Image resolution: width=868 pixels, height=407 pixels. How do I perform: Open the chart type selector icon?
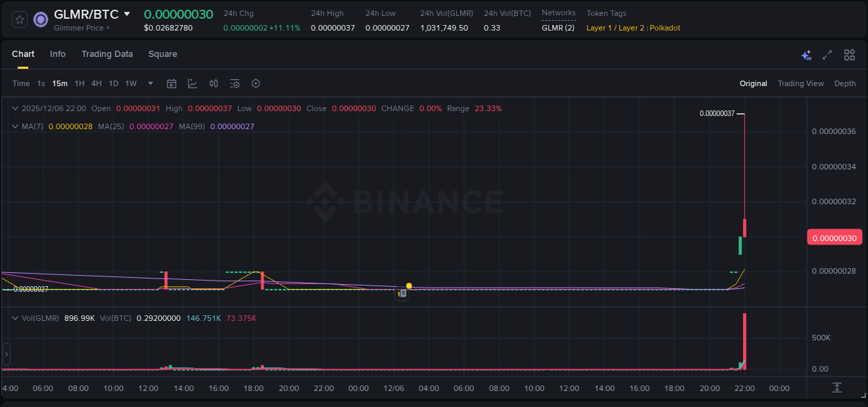point(192,83)
